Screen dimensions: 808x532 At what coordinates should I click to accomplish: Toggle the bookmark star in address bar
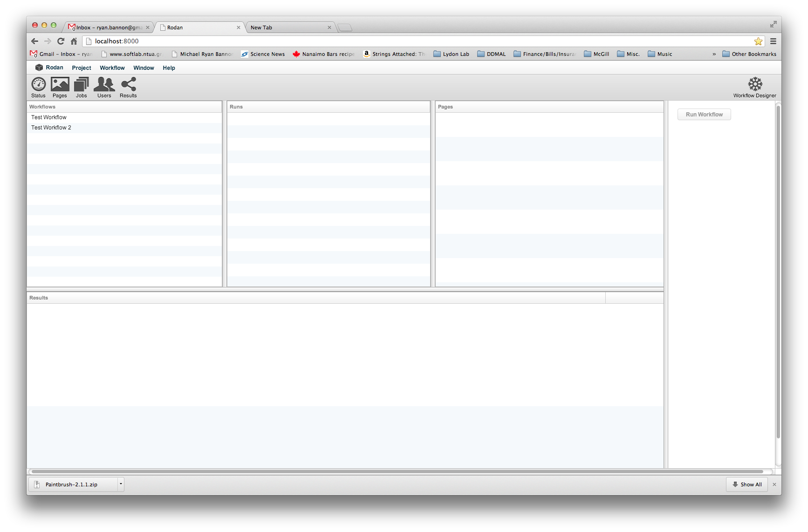(758, 41)
